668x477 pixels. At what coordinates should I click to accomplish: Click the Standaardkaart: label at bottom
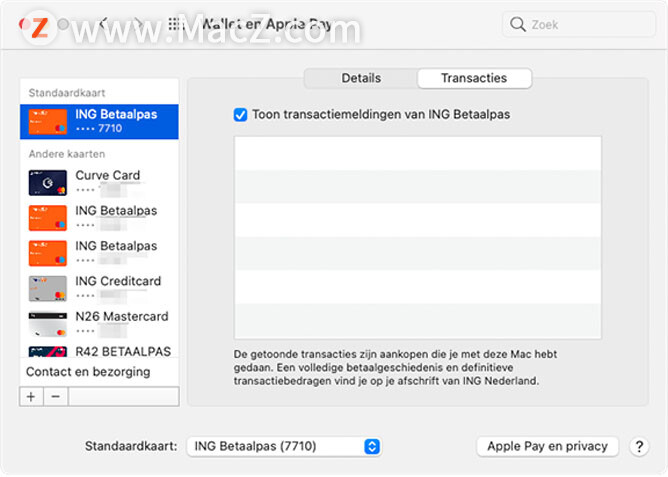(x=131, y=446)
